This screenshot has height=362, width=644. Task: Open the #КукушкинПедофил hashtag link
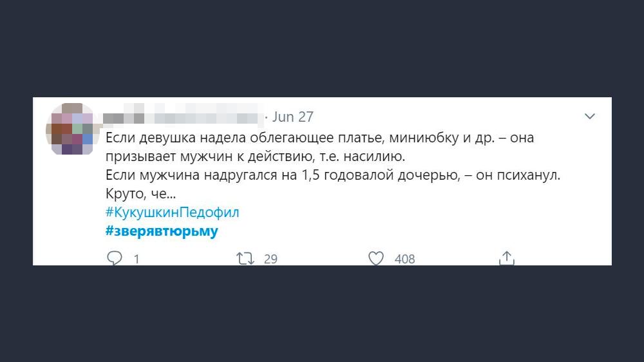pos(171,213)
